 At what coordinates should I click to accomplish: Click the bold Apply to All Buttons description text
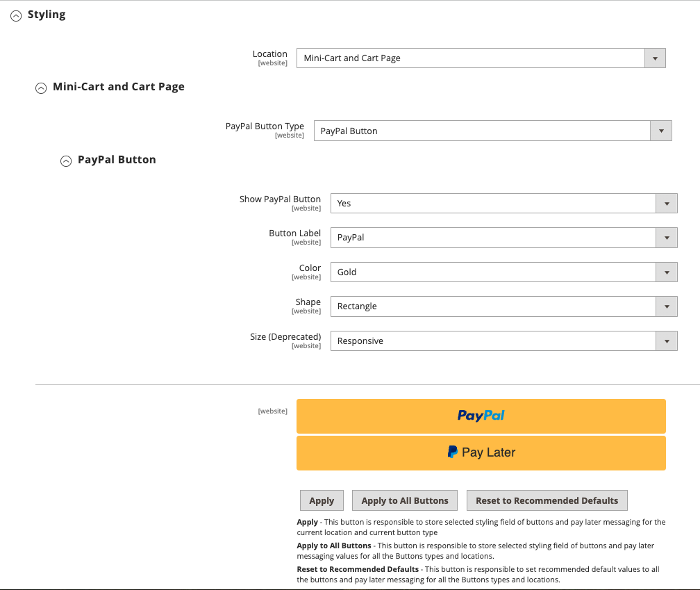pyautogui.click(x=334, y=546)
